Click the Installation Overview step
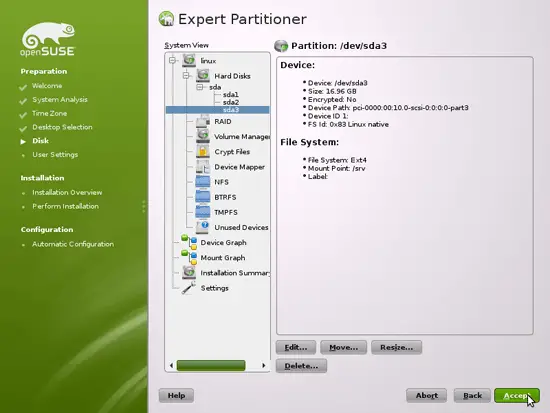550x413 pixels. pos(67,192)
